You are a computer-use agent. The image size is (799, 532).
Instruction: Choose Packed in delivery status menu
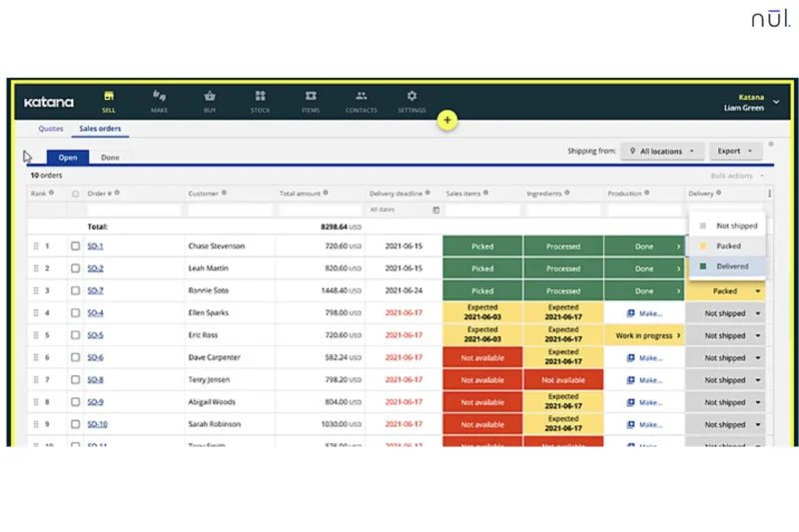click(x=728, y=246)
